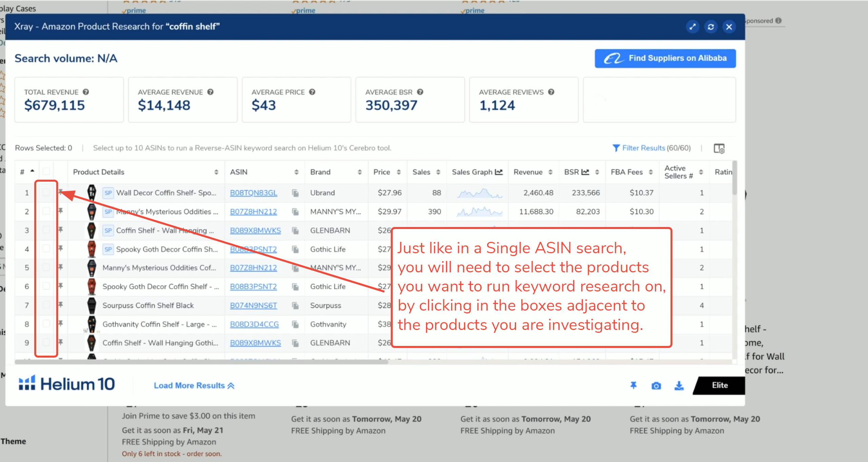The height and width of the screenshot is (462, 868).
Task: Sort by the Price column arrows
Action: click(x=399, y=172)
